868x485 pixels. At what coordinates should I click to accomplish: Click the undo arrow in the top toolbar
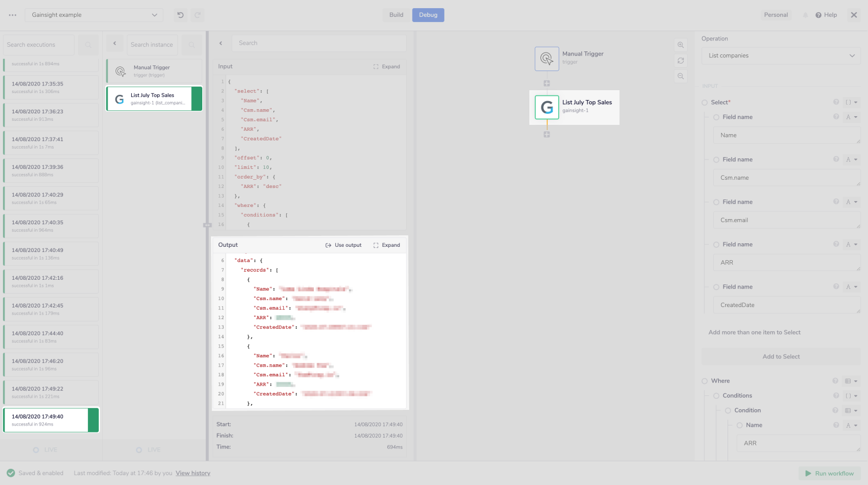coord(181,14)
